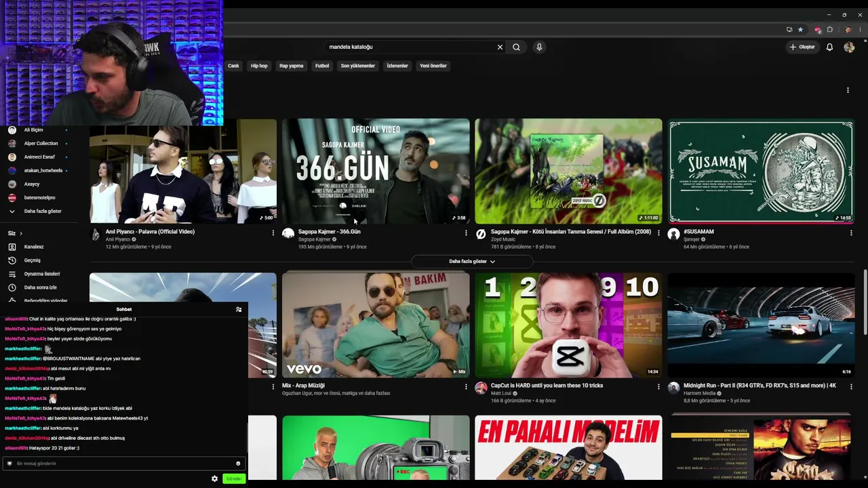The height and width of the screenshot is (488, 868).
Task: Open the Sagopa Kajmer - 366.Gün video title
Action: [330, 232]
